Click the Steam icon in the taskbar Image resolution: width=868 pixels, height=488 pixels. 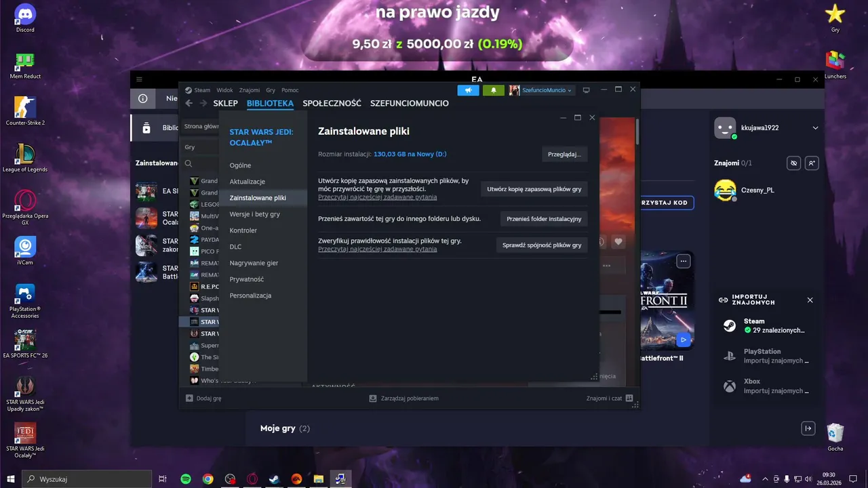(274, 479)
